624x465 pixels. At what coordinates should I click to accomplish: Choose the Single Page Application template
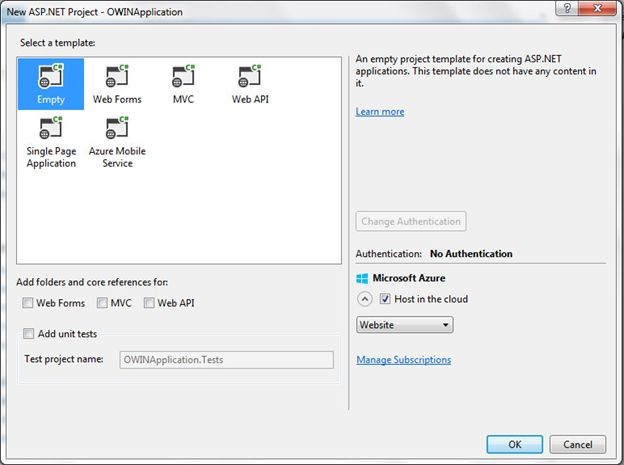click(x=51, y=142)
